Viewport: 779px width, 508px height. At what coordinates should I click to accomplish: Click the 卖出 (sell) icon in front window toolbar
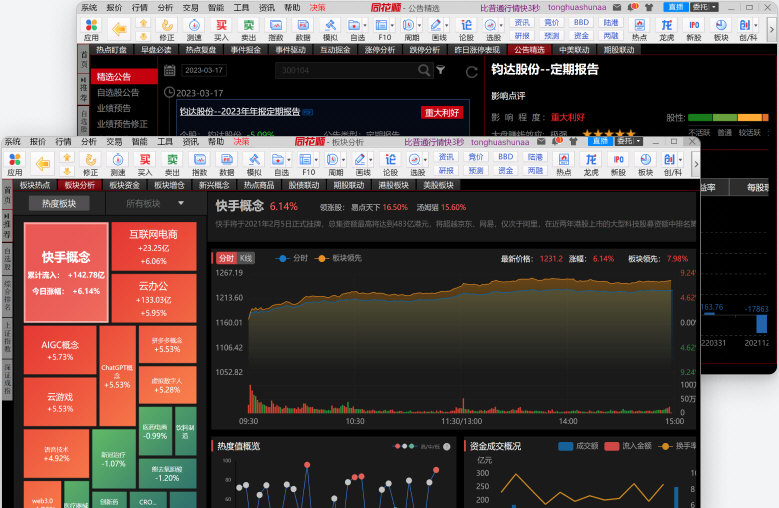[x=172, y=162]
